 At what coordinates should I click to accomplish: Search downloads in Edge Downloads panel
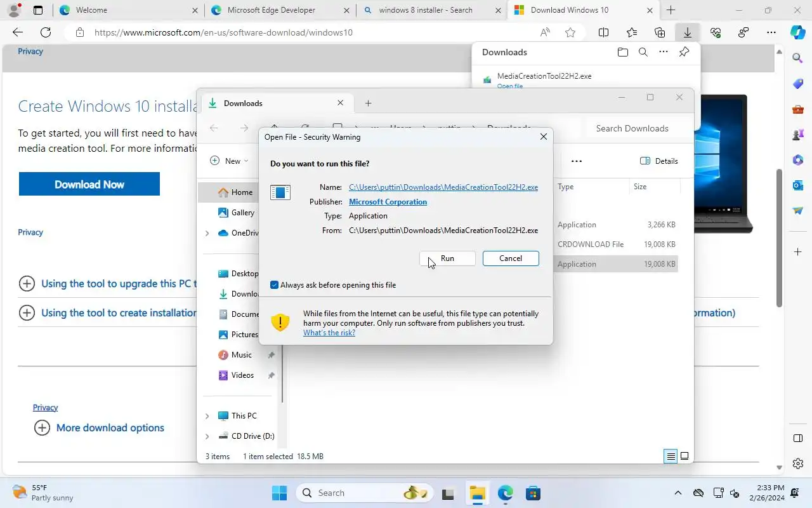point(643,52)
